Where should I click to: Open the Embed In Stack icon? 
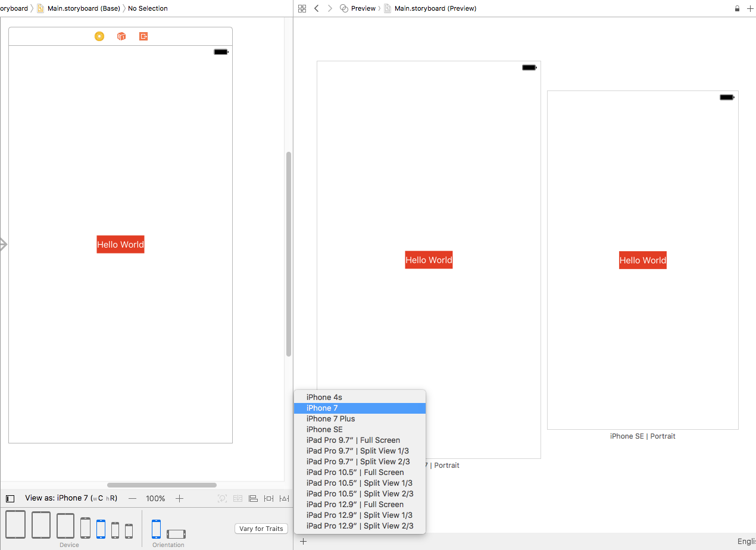(x=238, y=498)
